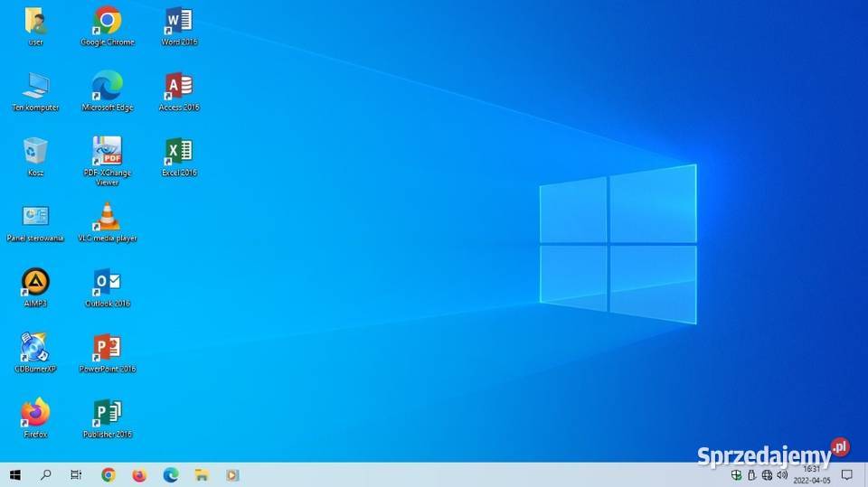Select the Firefox desktop shortcut
Image resolution: width=868 pixels, height=487 pixels.
(35, 418)
